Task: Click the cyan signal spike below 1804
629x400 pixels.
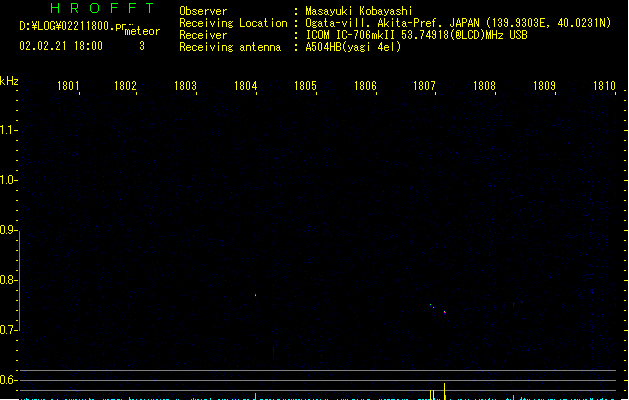Action: pos(256,396)
